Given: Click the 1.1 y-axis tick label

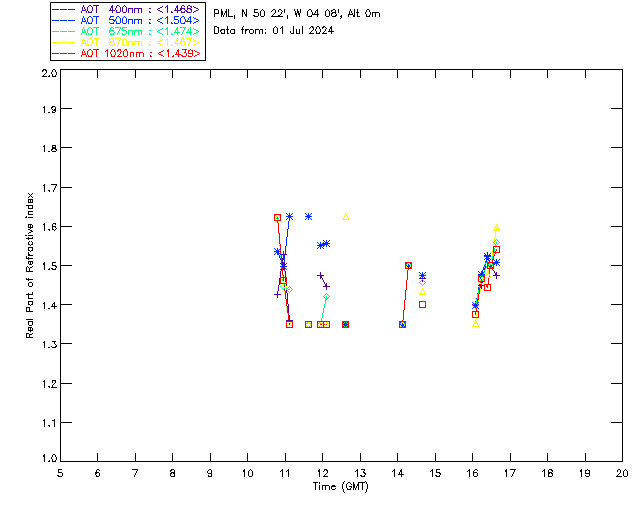Looking at the screenshot, I should click(49, 423).
